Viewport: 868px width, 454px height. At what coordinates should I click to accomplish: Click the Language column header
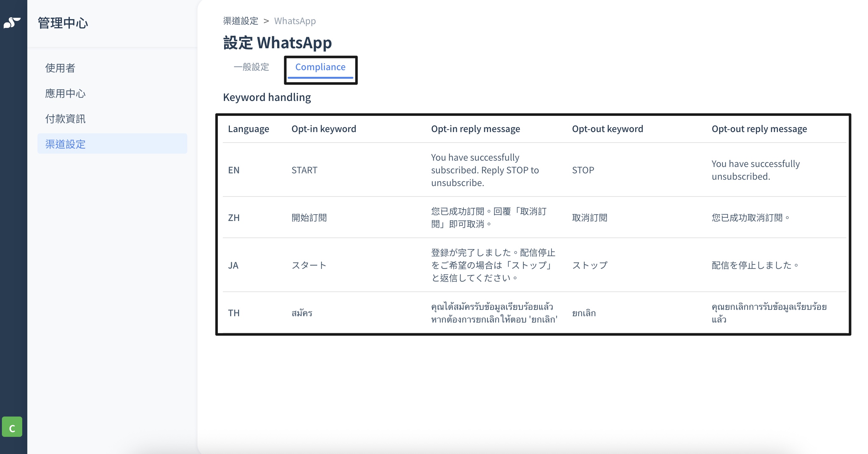point(249,129)
